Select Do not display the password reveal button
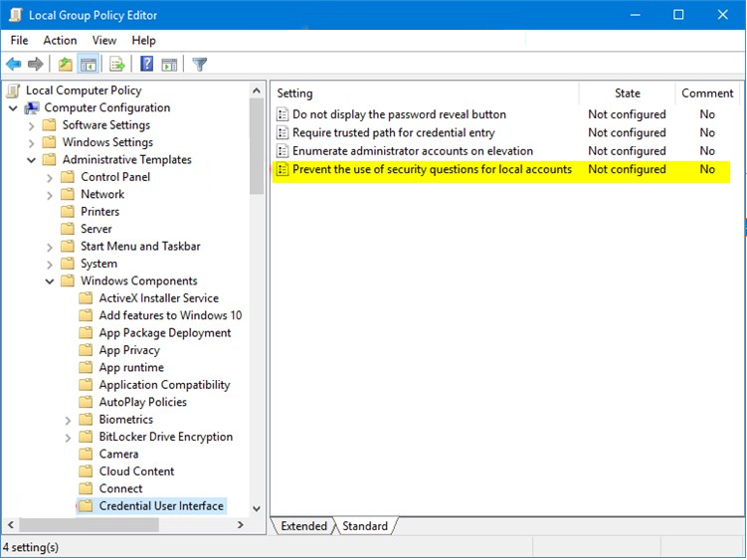This screenshot has width=747, height=560. click(399, 114)
